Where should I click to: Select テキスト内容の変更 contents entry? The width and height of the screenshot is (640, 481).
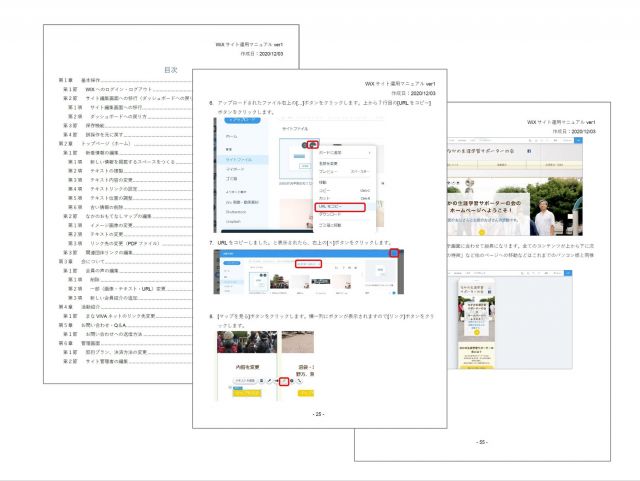(129, 180)
